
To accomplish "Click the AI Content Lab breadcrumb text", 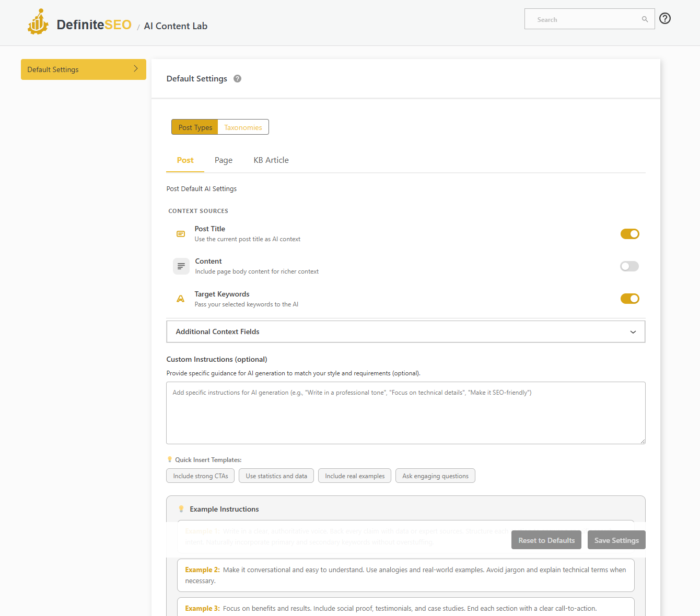I will (176, 26).
